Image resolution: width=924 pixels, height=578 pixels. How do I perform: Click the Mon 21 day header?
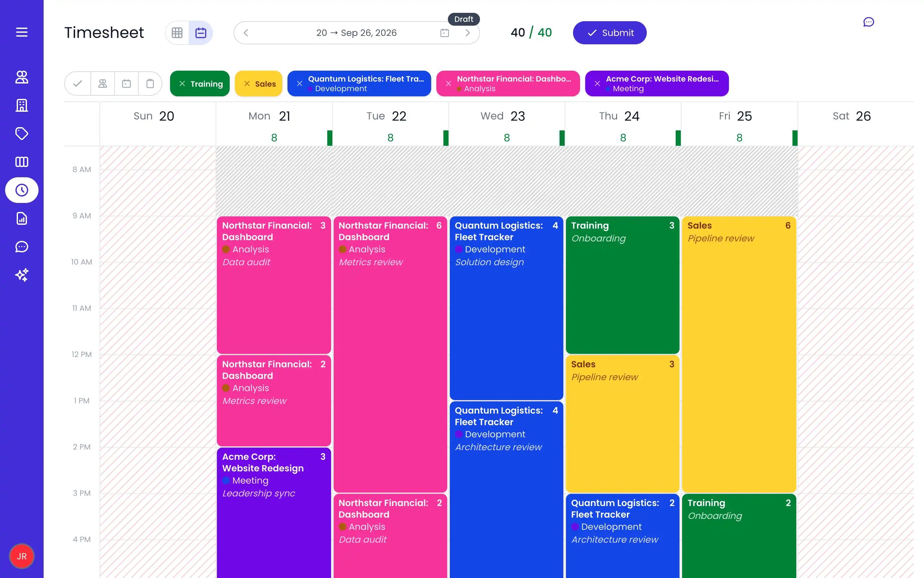pos(269,116)
